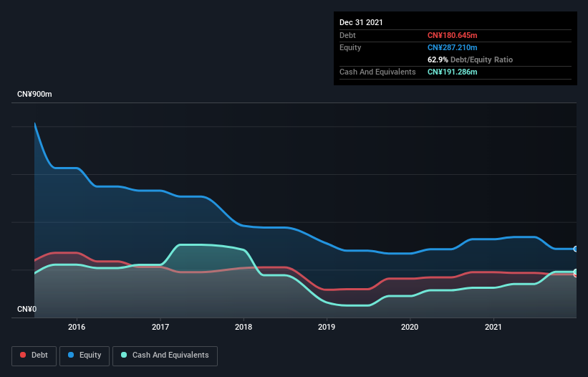Click the 62.9% Debt/Equity Ratio text
Viewport: 588px width, 377px height.
[470, 59]
